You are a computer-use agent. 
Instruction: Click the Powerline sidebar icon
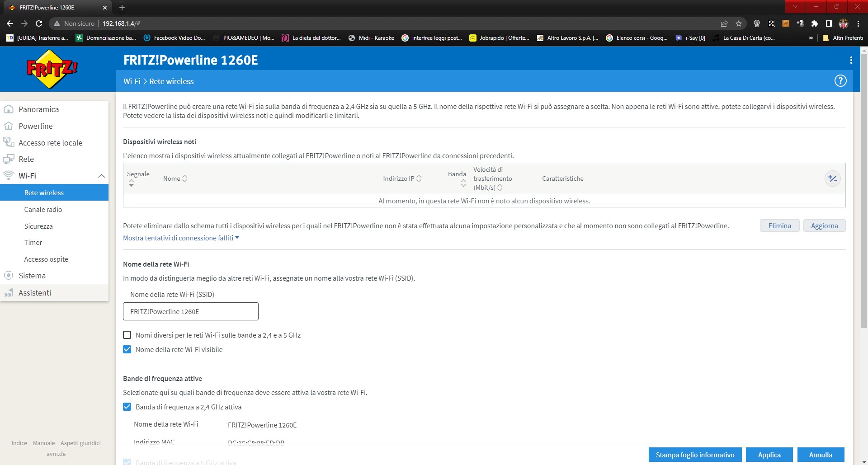pyautogui.click(x=9, y=126)
